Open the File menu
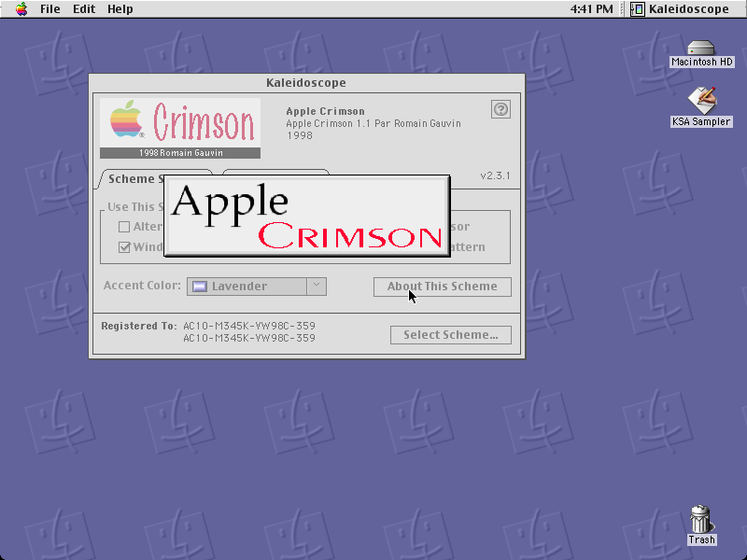This screenshot has height=560, width=747. click(50, 9)
